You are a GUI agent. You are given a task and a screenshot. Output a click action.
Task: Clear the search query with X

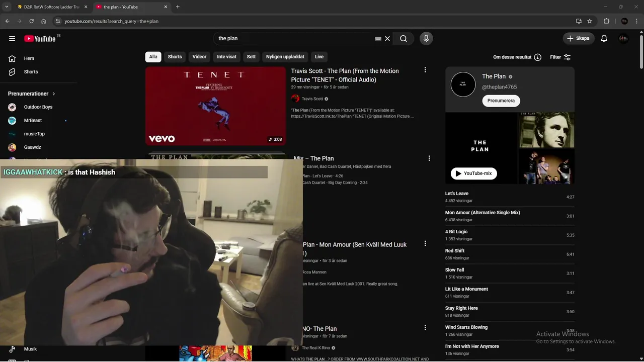(387, 38)
